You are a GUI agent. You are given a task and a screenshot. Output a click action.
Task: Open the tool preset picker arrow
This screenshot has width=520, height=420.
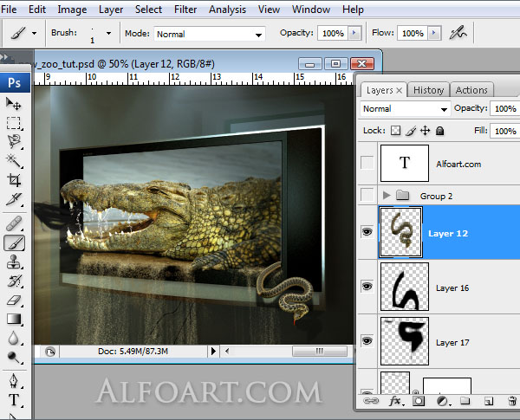(34, 33)
